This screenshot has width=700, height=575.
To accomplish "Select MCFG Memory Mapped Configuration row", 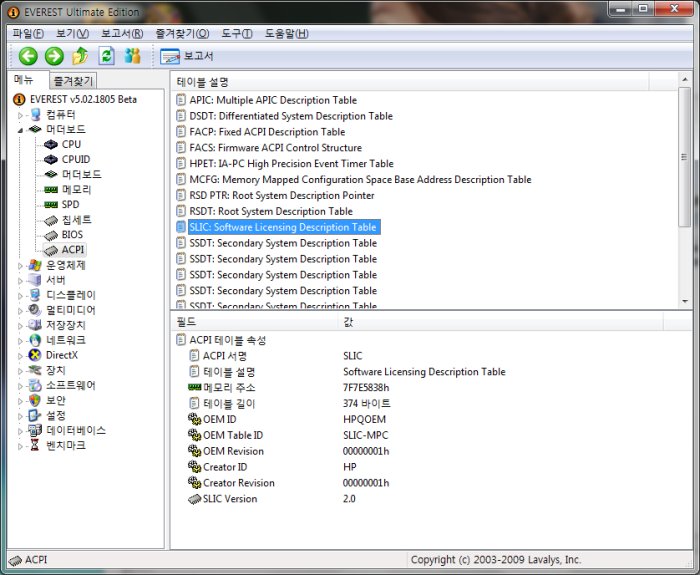I will pyautogui.click(x=354, y=179).
